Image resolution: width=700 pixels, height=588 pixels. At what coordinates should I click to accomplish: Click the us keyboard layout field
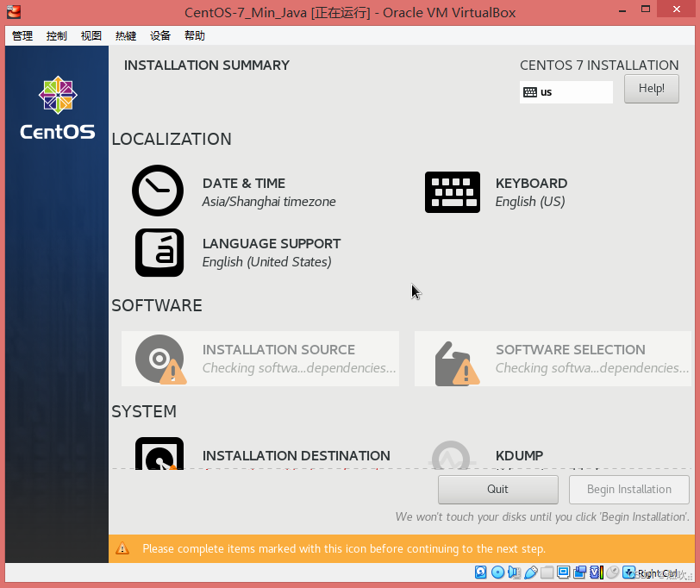pyautogui.click(x=566, y=92)
